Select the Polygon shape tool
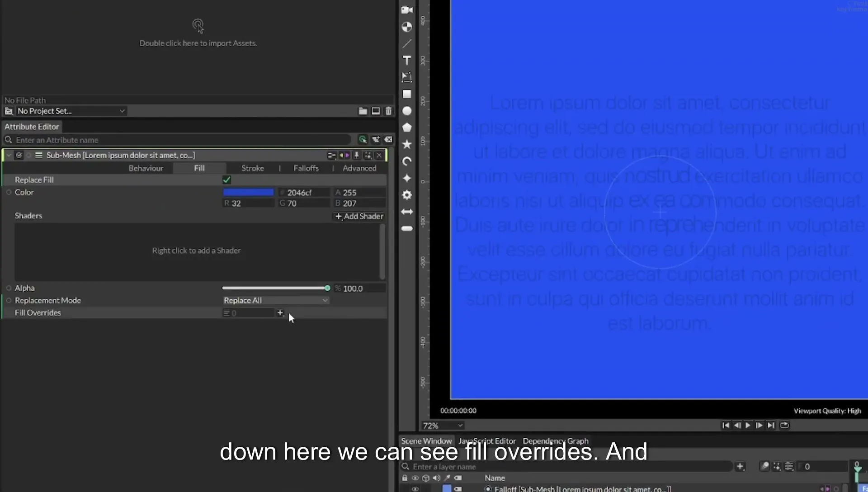Image resolution: width=868 pixels, height=492 pixels. click(x=407, y=128)
